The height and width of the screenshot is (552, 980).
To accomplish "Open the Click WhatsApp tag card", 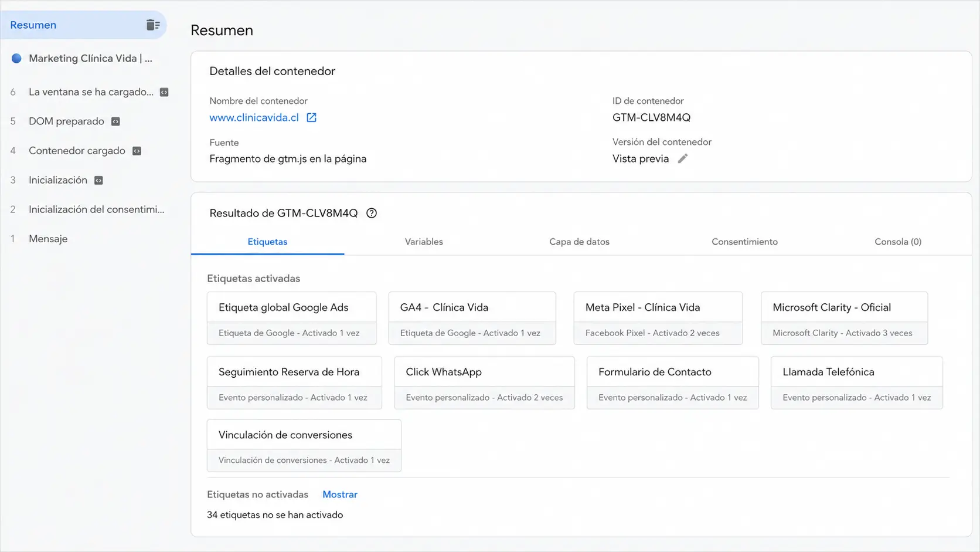I will click(x=484, y=382).
